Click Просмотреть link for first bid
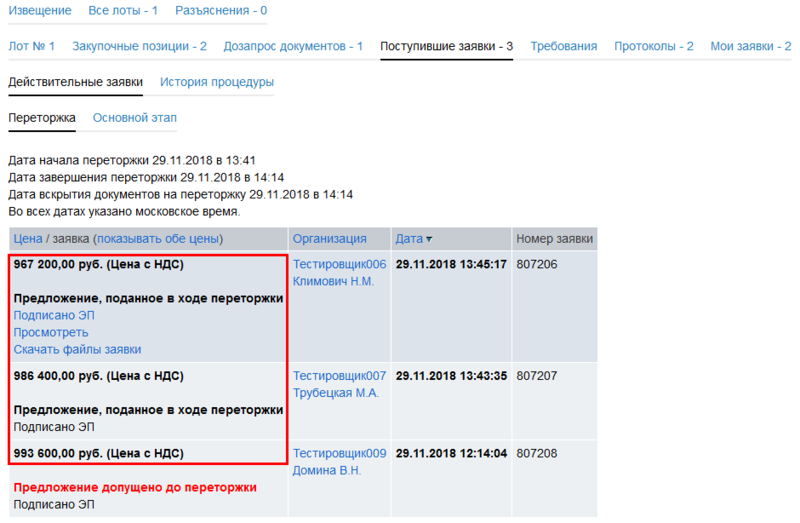 coord(51,332)
